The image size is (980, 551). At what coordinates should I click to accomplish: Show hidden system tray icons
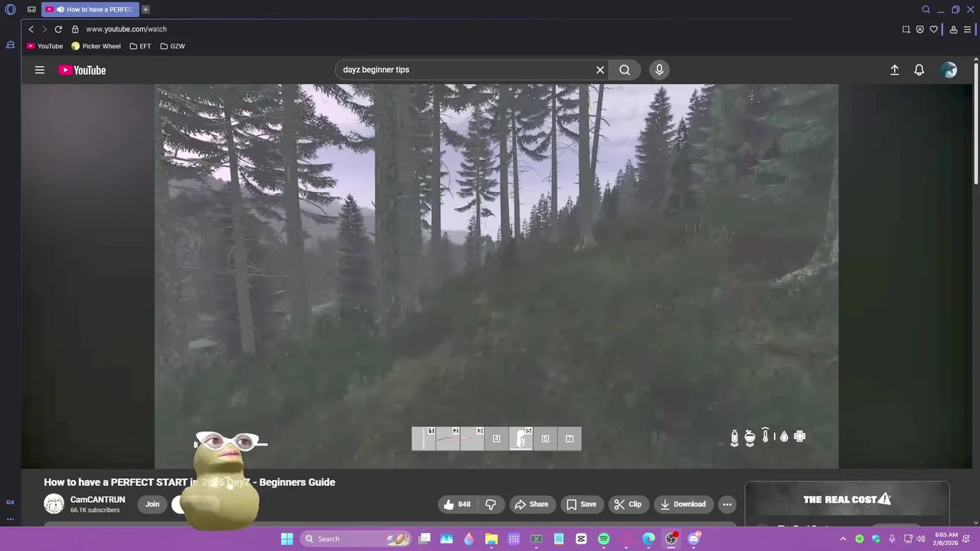(843, 539)
